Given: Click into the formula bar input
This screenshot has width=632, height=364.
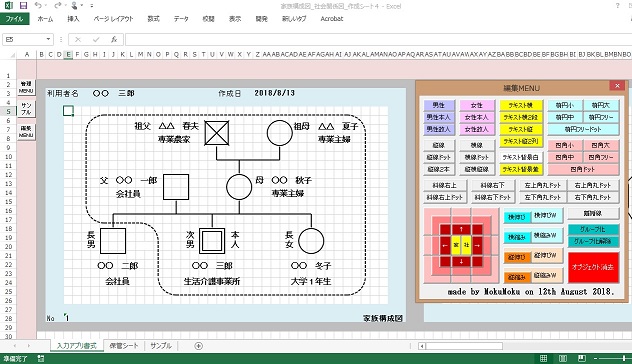Looking at the screenshot, I should click(378, 40).
